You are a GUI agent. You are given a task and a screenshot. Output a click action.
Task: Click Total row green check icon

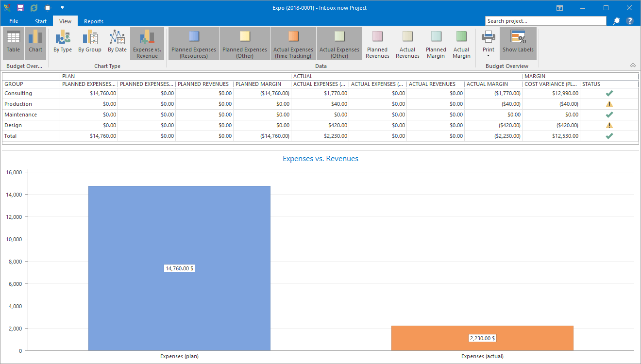pos(609,136)
